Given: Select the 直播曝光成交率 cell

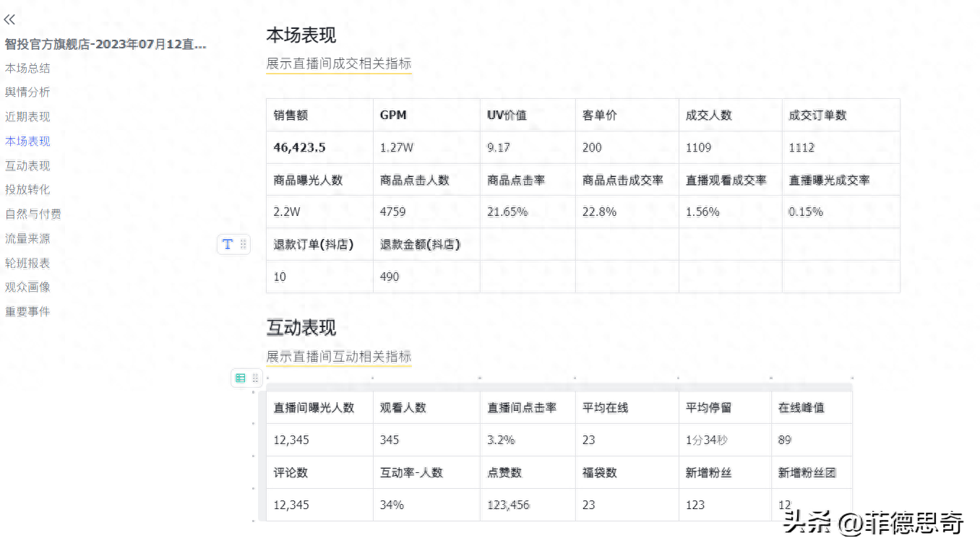Looking at the screenshot, I should (x=841, y=180).
